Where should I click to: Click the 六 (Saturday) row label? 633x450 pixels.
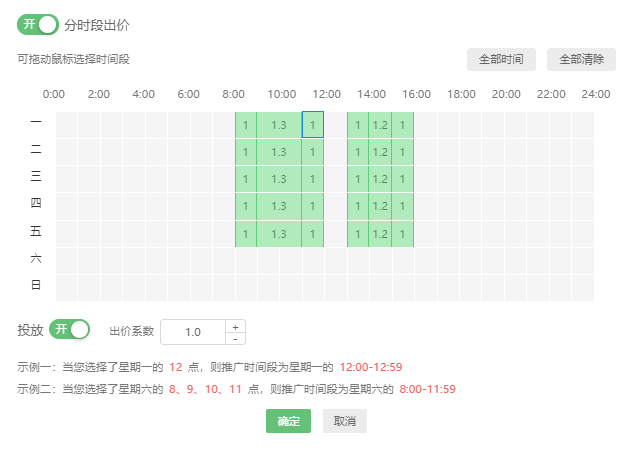(x=36, y=258)
